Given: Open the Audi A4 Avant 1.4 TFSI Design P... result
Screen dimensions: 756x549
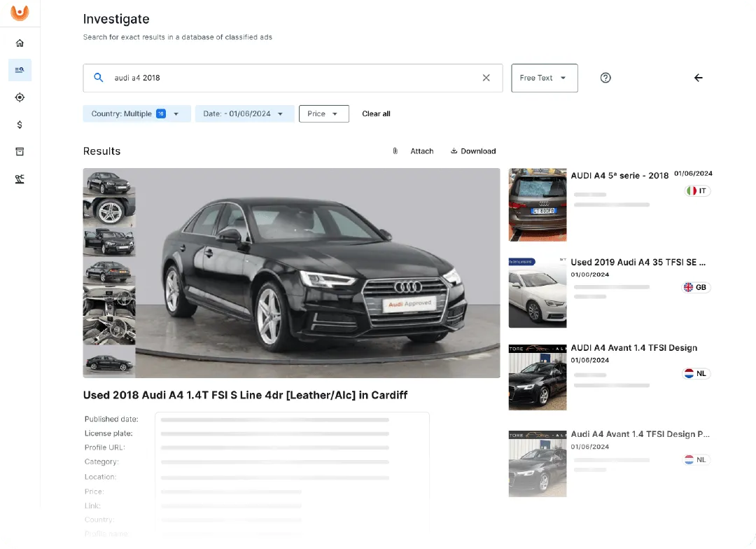Looking at the screenshot, I should click(640, 434).
